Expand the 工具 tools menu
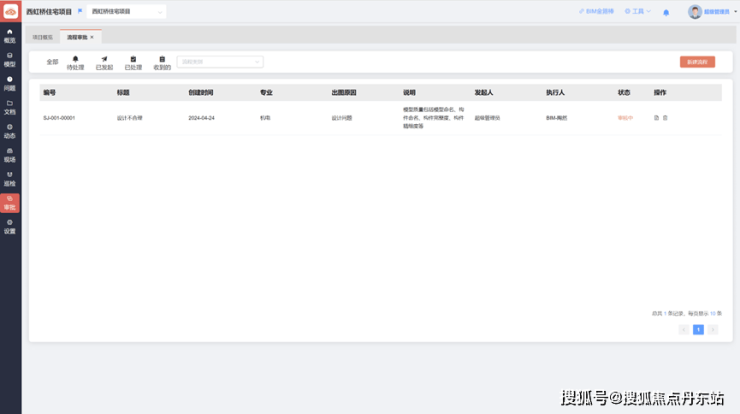Viewport: 740px width, 414px height. 638,11
